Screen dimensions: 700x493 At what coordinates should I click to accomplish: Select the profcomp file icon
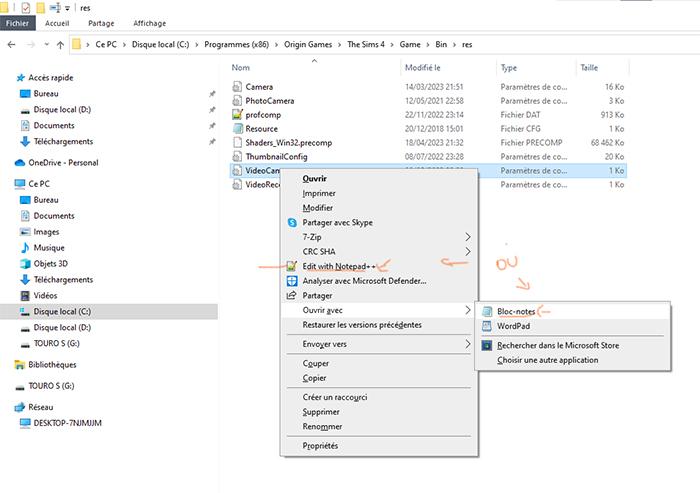pos(237,114)
